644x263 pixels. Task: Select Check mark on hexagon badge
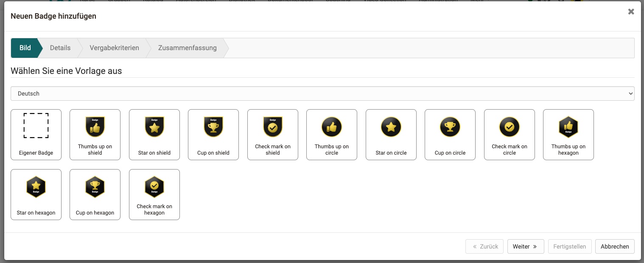point(154,194)
